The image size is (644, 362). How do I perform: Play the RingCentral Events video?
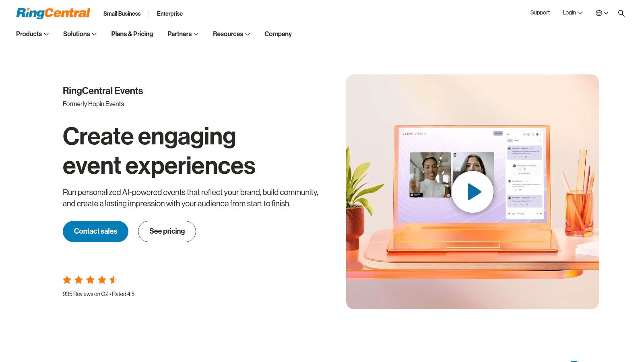pyautogui.click(x=473, y=191)
